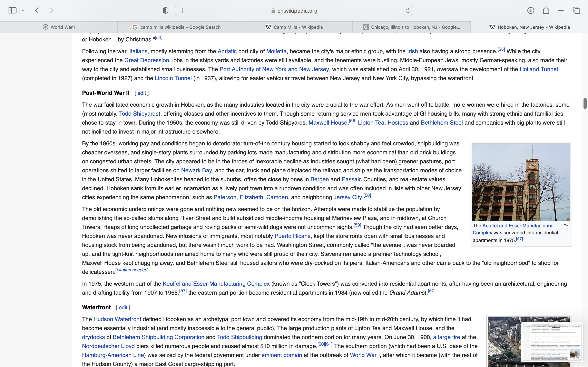The width and height of the screenshot is (588, 367).
Task: Go back to previous page
Action: coord(37,10)
